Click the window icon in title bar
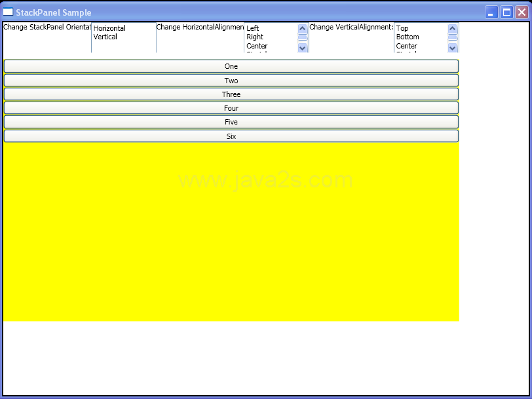532x399 pixels. coord(8,12)
